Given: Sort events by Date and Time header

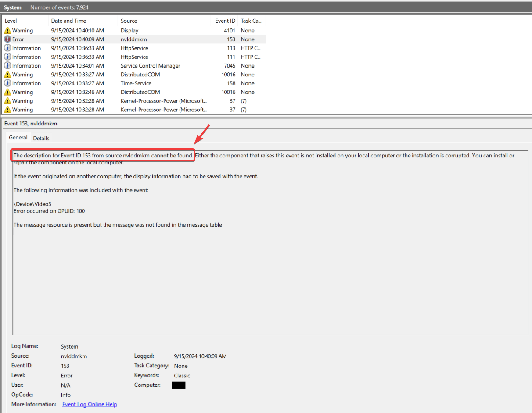Looking at the screenshot, I should (83, 21).
